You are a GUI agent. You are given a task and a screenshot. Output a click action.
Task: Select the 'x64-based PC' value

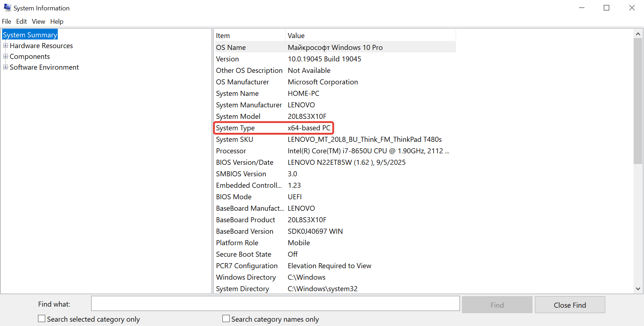(x=309, y=128)
